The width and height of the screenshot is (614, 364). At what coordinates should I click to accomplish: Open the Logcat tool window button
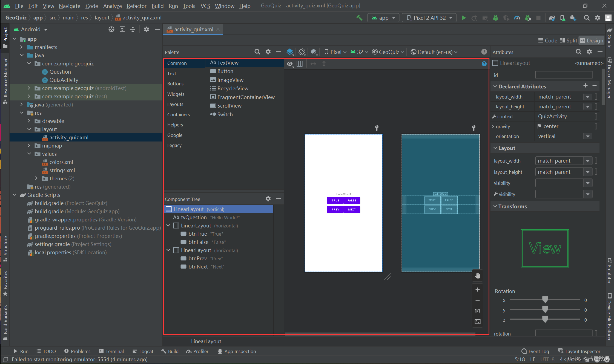point(143,351)
